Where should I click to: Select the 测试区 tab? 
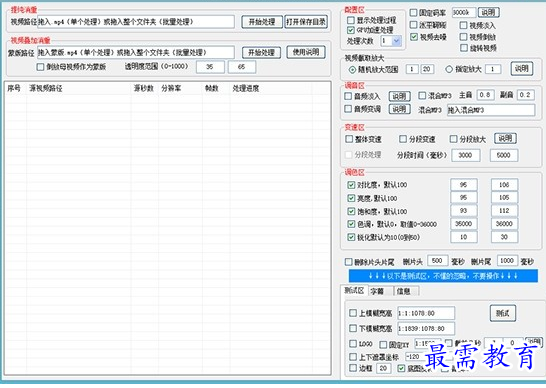point(354,290)
